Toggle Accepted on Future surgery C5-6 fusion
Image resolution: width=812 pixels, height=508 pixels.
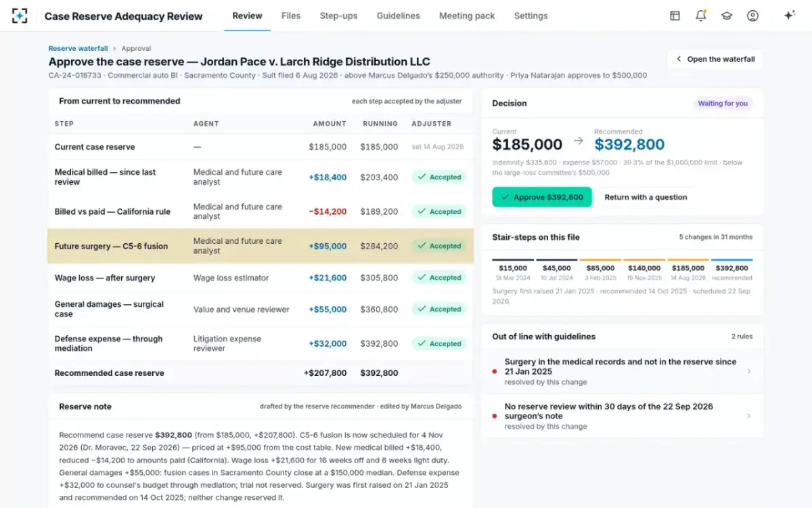[439, 246]
